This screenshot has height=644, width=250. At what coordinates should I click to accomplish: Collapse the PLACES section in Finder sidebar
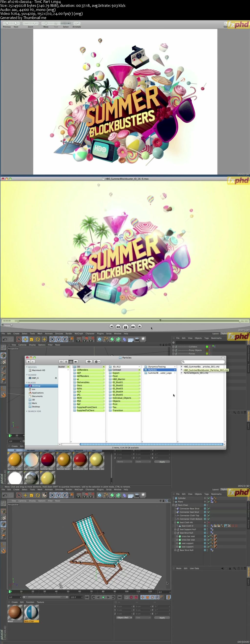[27, 383]
